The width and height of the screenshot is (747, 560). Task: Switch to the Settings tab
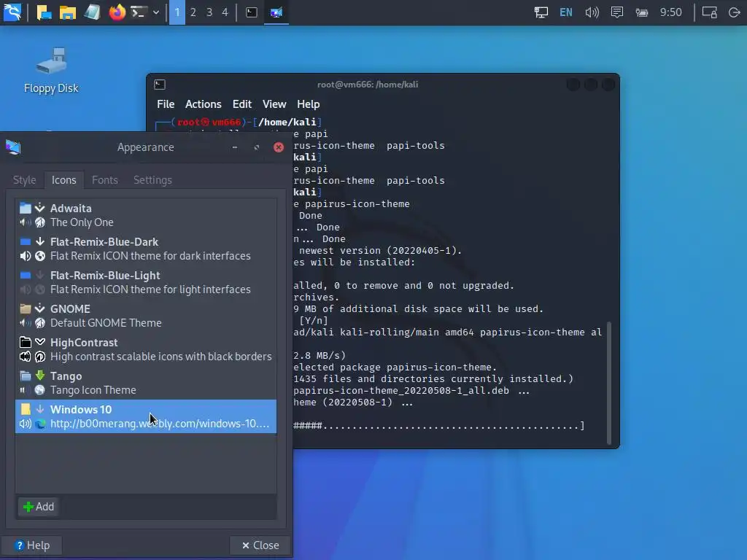coord(152,180)
